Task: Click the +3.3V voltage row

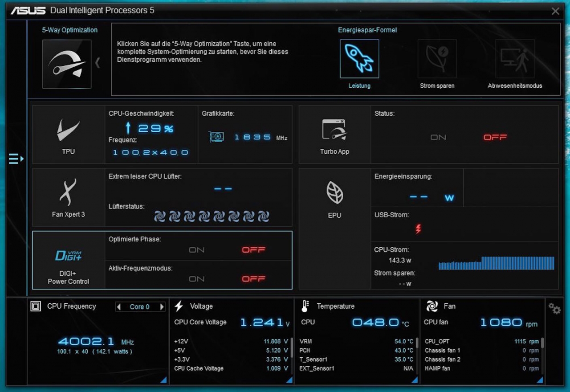Action: pyautogui.click(x=231, y=359)
